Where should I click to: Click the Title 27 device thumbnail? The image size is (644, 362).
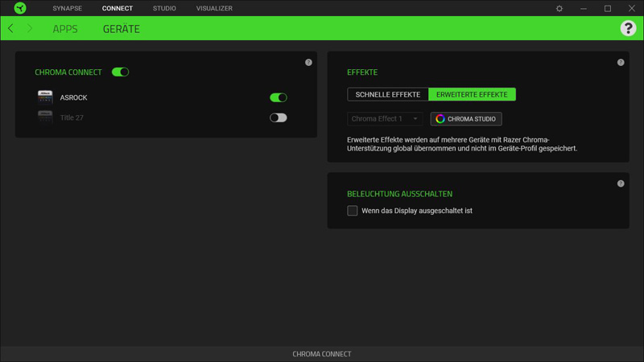tap(45, 117)
